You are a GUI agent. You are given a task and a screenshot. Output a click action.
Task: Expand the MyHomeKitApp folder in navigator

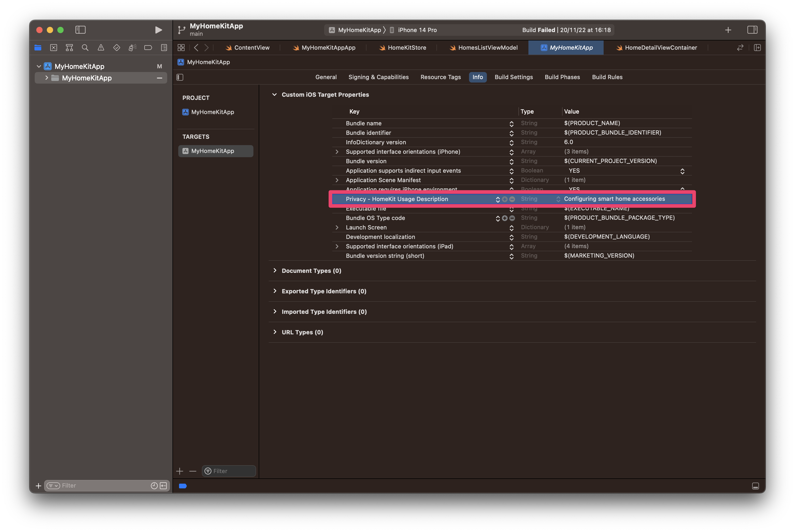pos(47,78)
